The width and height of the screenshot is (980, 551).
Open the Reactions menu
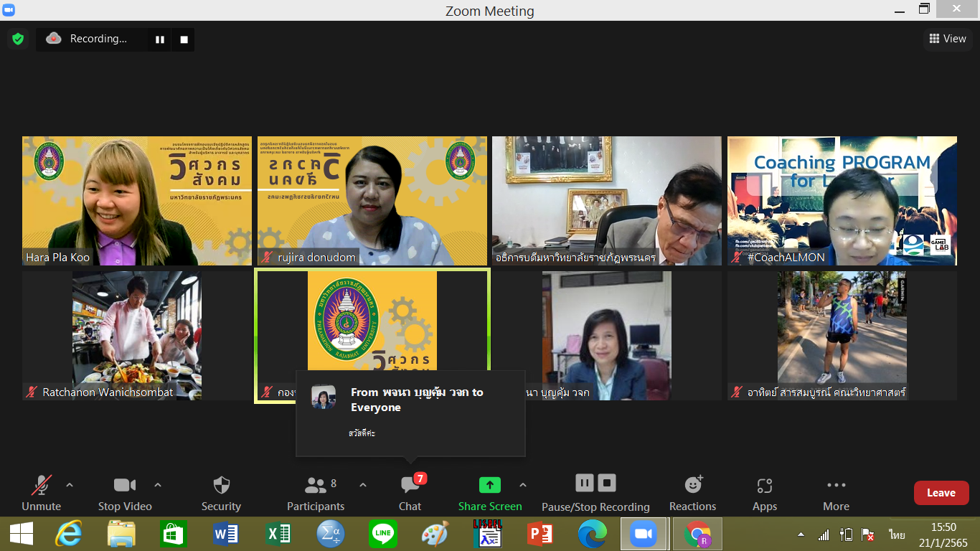click(x=693, y=494)
